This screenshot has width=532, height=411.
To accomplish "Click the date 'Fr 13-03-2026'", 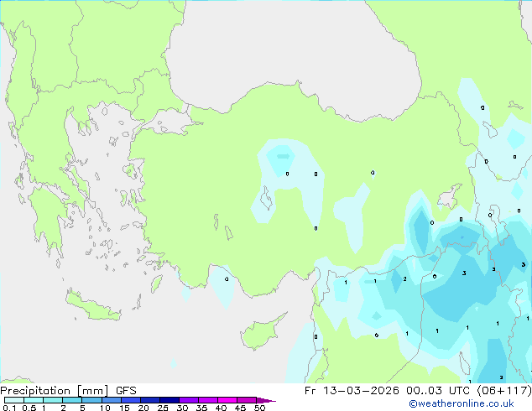I will 352,391.
